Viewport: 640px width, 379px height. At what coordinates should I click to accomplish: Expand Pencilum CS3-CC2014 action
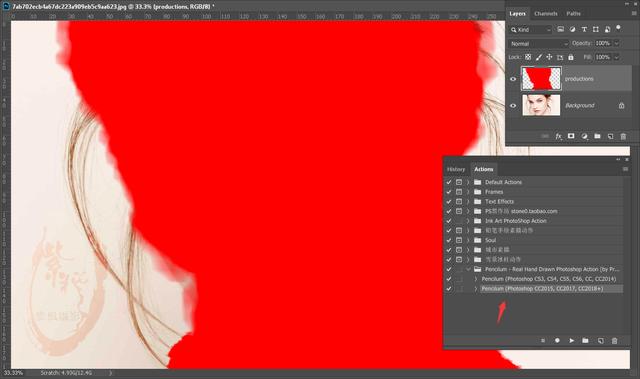point(476,279)
